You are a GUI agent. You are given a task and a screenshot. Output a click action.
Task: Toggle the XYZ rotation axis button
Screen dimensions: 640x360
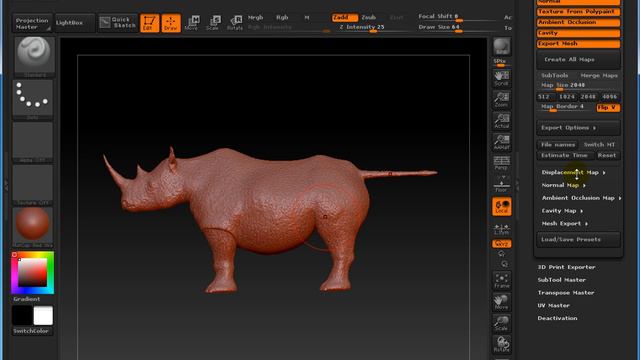point(502,244)
